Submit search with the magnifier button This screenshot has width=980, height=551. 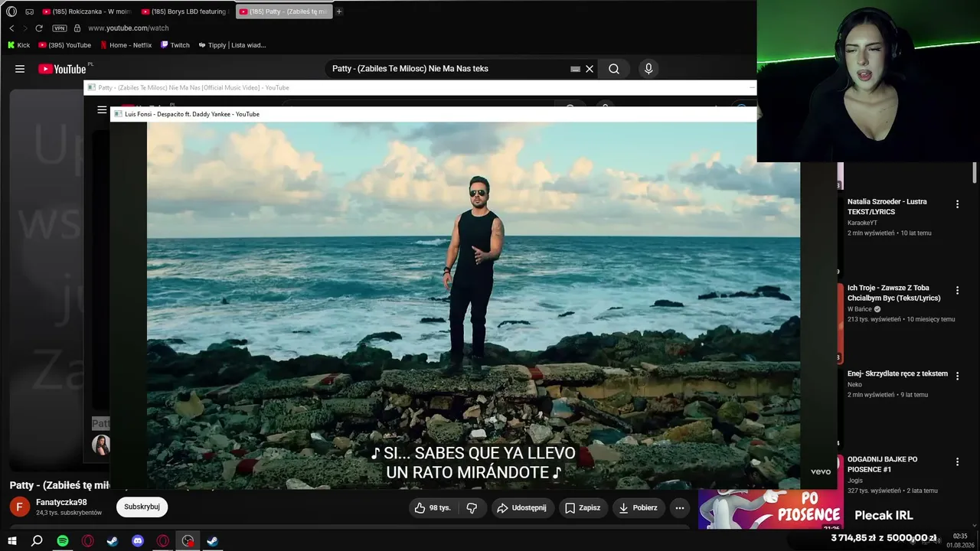point(614,69)
